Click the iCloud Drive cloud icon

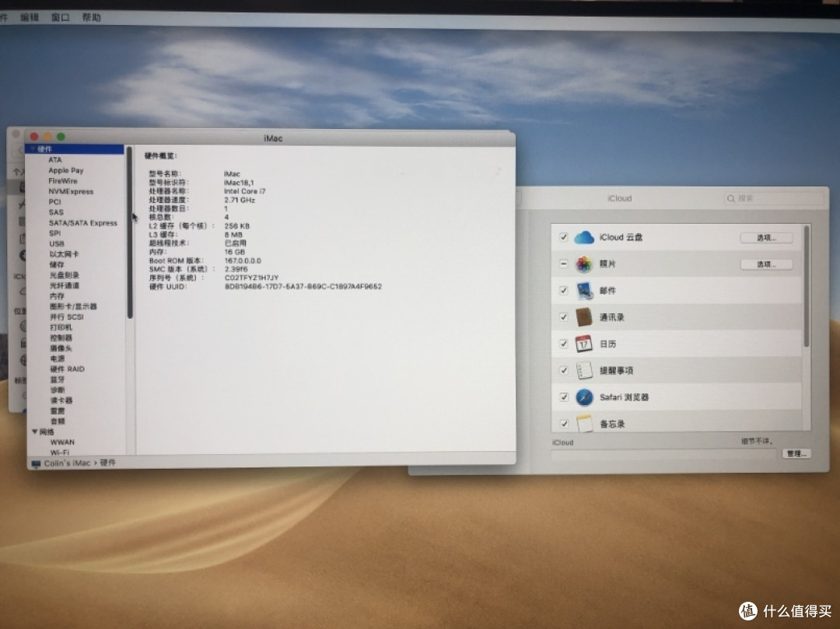(584, 237)
